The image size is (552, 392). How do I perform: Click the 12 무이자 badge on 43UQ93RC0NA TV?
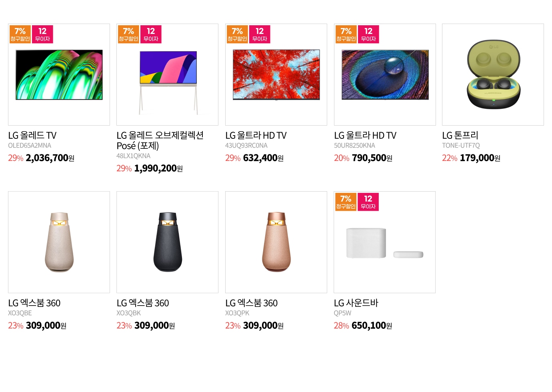coord(260,34)
